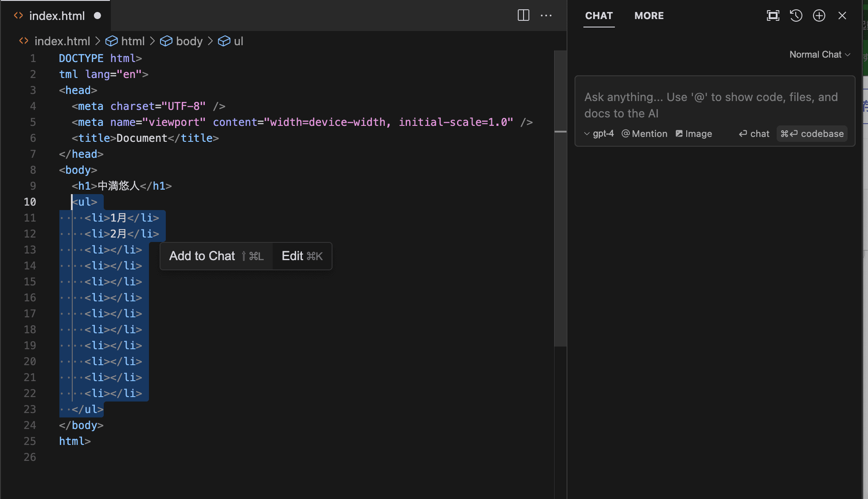
Task: Open chat history clock icon
Action: [x=796, y=16]
